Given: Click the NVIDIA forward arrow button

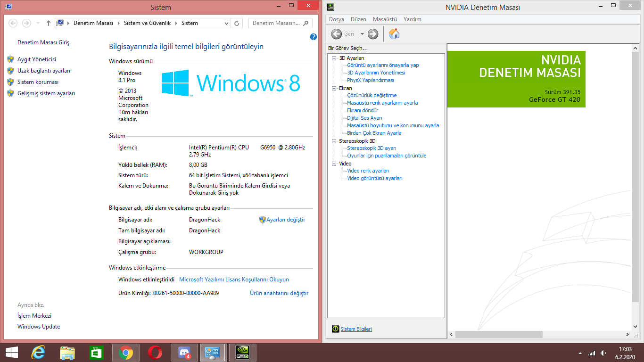Looking at the screenshot, I should click(x=373, y=34).
